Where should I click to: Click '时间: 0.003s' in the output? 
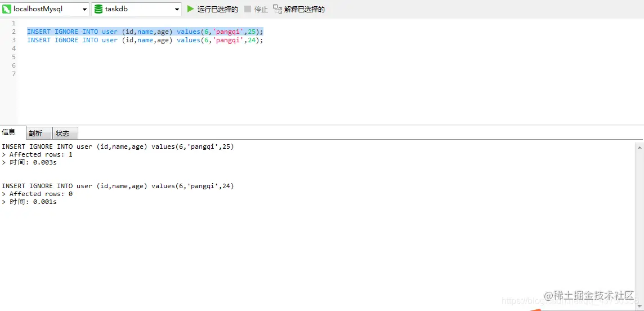click(33, 162)
